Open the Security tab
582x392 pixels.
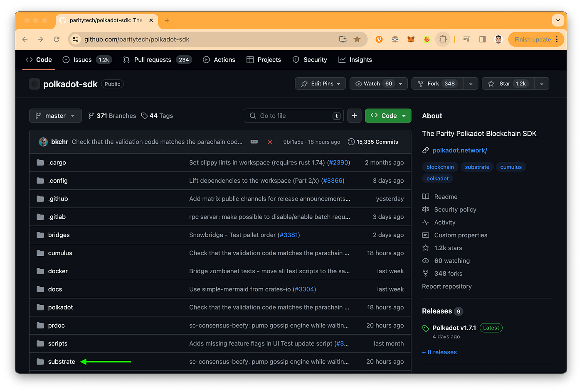[310, 60]
